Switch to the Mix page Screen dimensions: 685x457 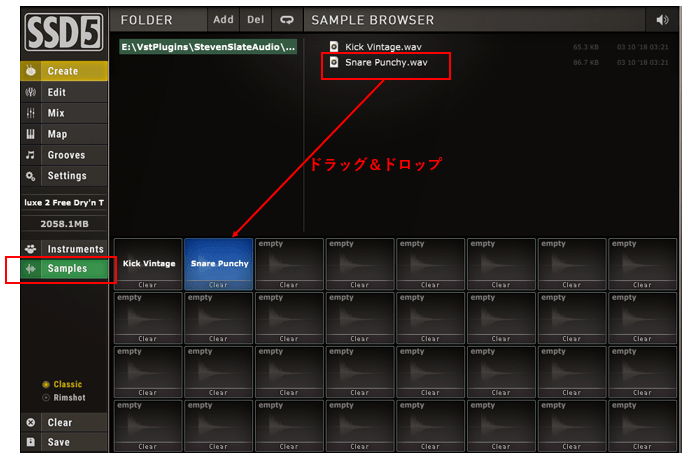click(64, 113)
